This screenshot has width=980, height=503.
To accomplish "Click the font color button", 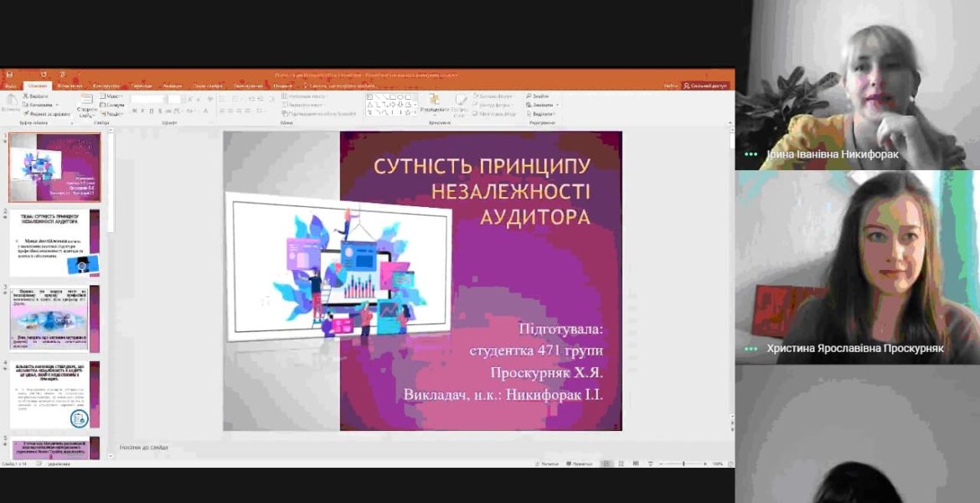I will coord(205,111).
